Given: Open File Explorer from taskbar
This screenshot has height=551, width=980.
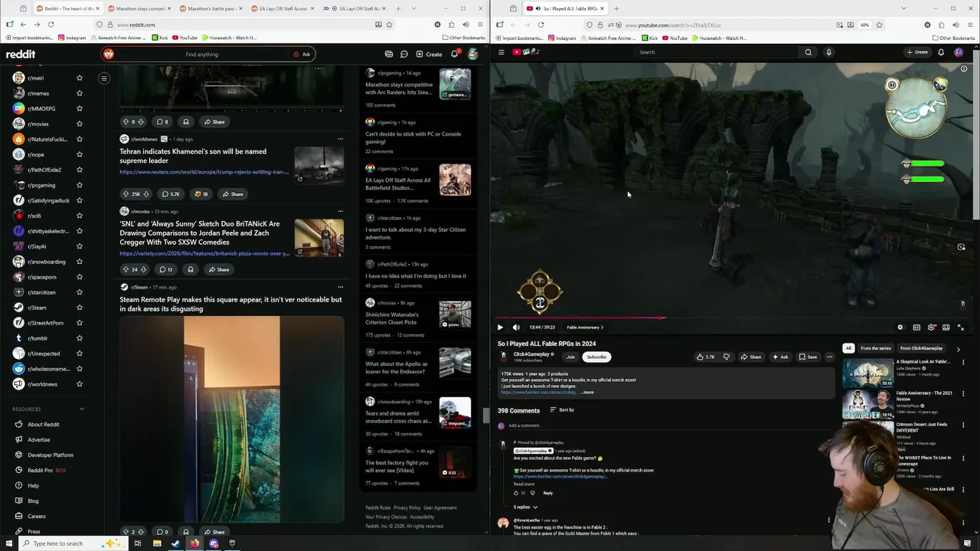Looking at the screenshot, I should (157, 543).
